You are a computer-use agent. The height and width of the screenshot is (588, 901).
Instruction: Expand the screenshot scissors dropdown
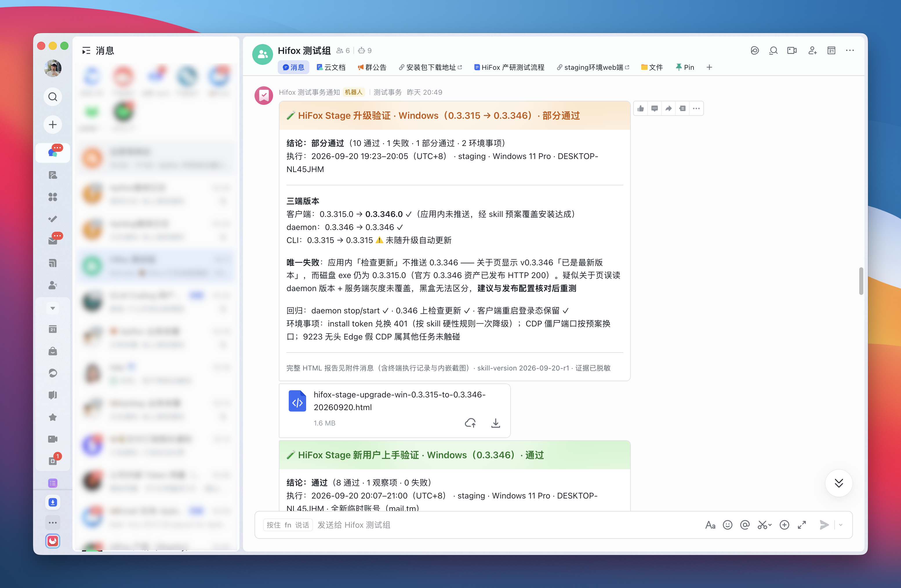tap(770, 525)
